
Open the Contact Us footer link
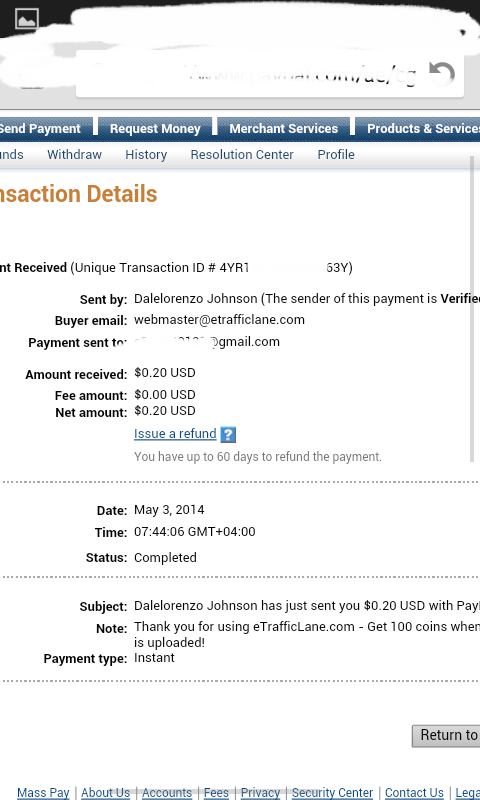click(414, 792)
